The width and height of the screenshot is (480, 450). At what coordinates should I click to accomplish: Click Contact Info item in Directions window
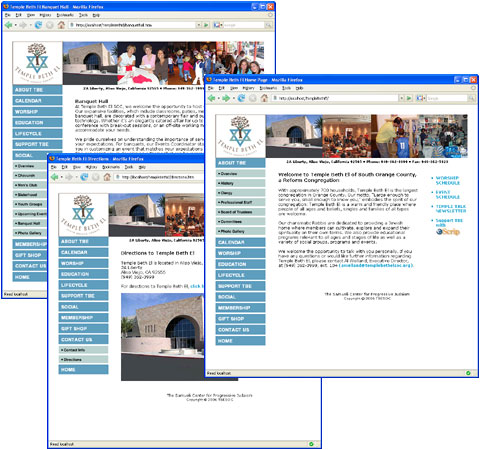click(83, 350)
